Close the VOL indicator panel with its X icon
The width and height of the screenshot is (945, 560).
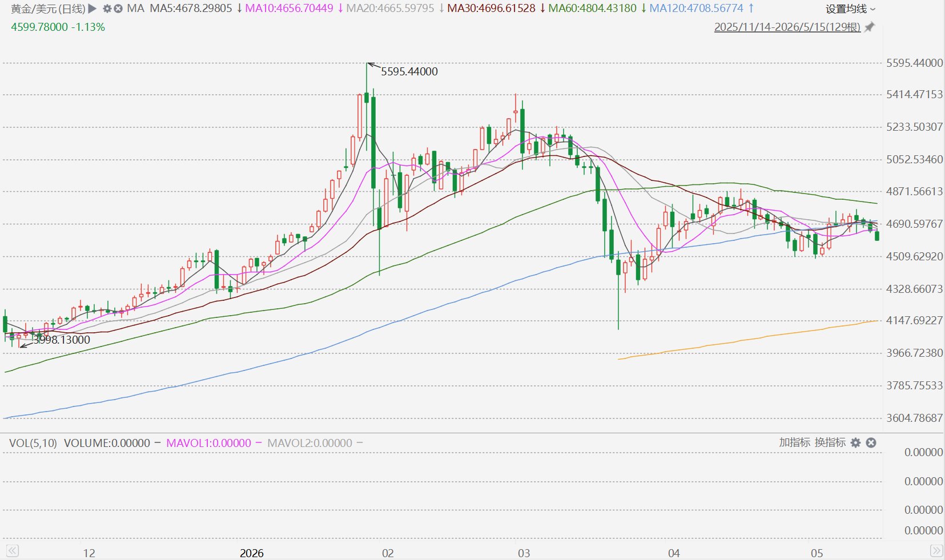871,442
